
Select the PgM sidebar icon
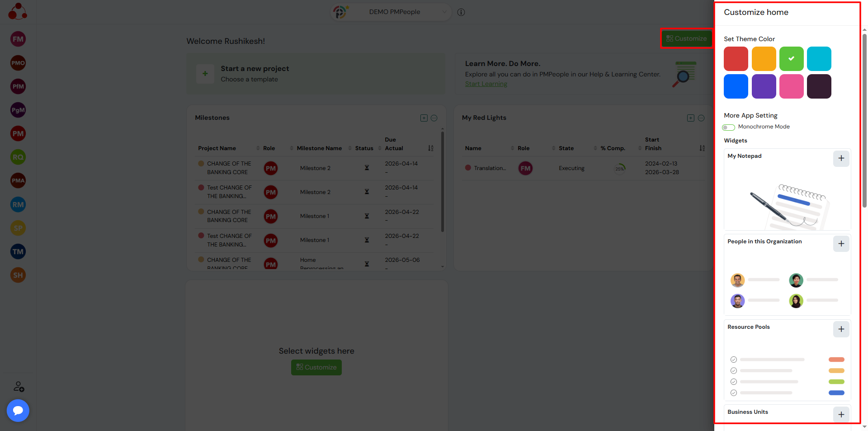pos(18,110)
